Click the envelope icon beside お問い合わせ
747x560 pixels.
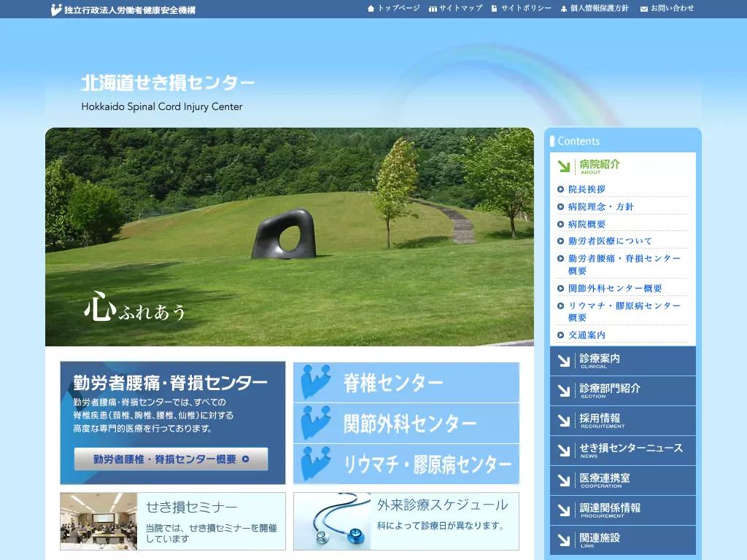point(643,9)
